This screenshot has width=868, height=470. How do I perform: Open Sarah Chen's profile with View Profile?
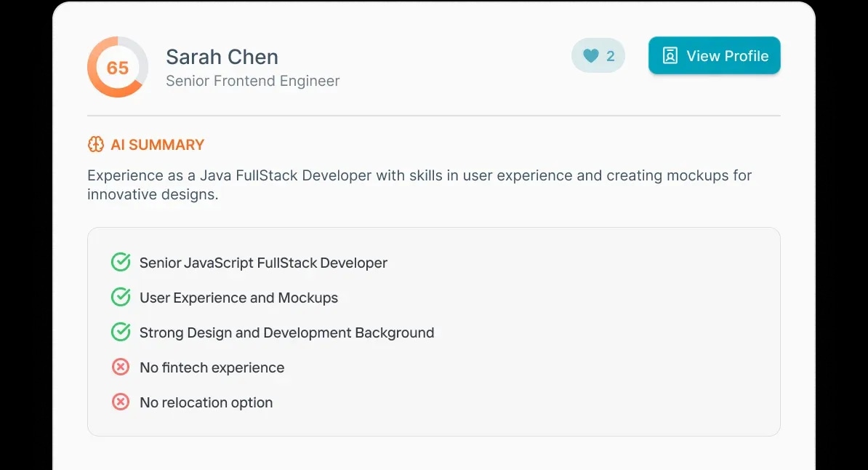pos(714,55)
